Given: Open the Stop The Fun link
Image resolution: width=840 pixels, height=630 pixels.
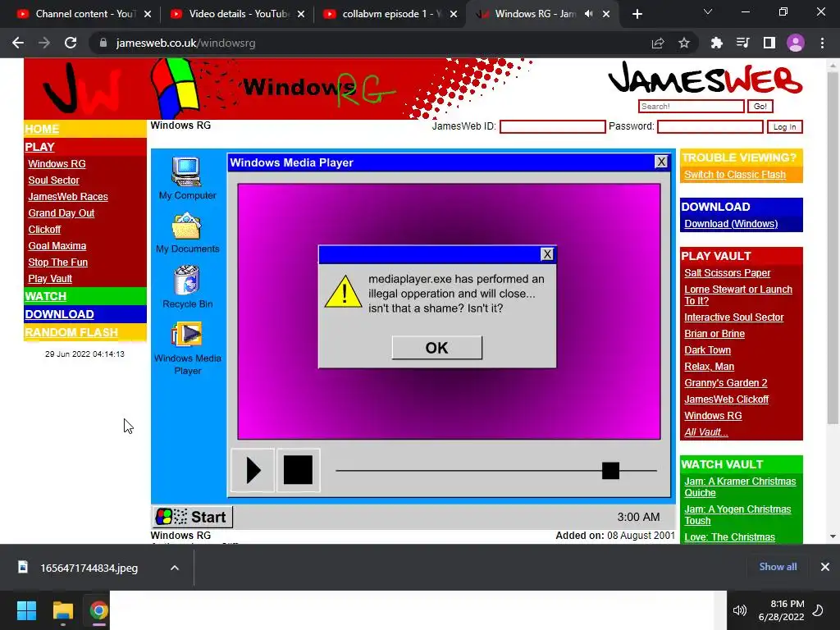Looking at the screenshot, I should [58, 262].
